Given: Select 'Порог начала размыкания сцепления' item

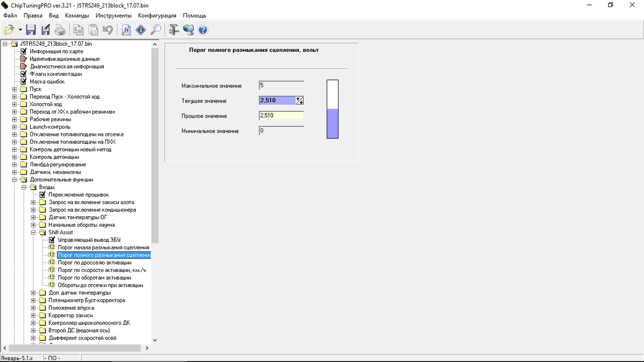Looking at the screenshot, I should pos(103,247).
